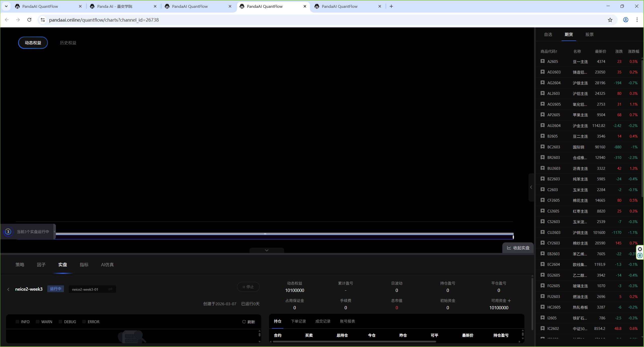Bookmark the BU2603 futures row

coord(542,168)
